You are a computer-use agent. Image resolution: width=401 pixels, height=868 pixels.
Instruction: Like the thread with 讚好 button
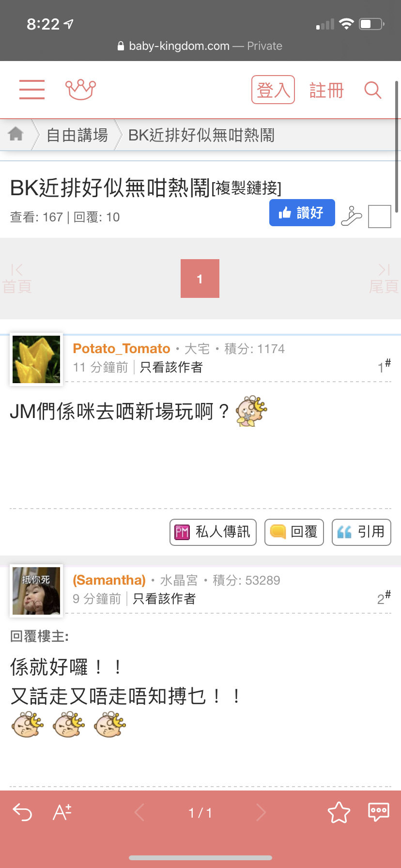click(302, 213)
